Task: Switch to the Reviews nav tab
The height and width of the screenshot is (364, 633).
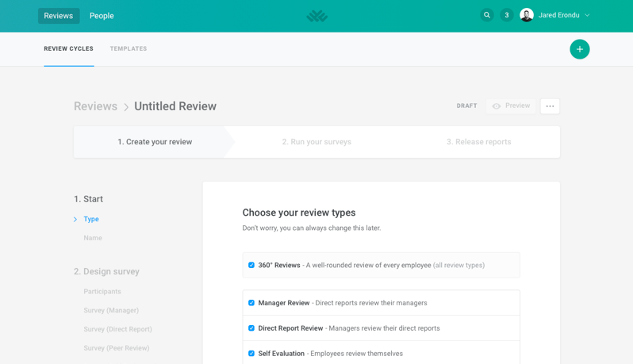Action: (59, 16)
